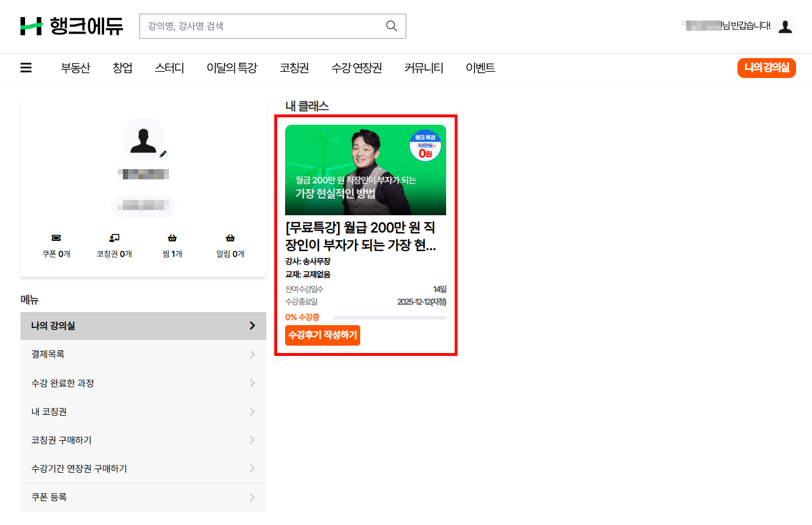The height and width of the screenshot is (525, 812).
Task: Expand the 수강 완료한 과정 chevron
Action: [x=252, y=383]
